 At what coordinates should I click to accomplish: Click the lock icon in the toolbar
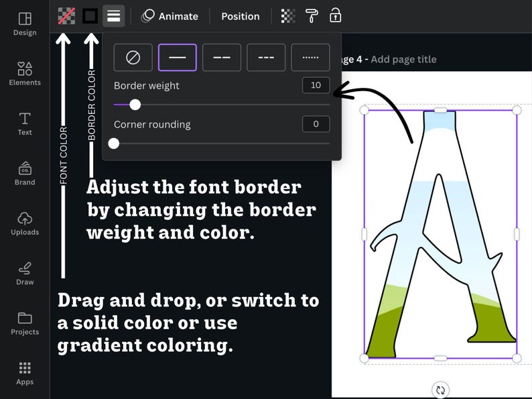point(335,15)
